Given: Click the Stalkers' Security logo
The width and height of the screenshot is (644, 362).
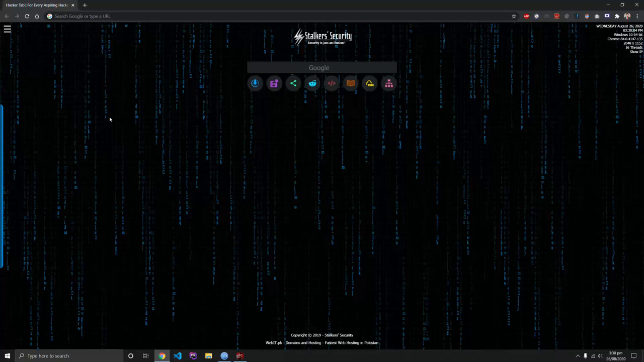Looking at the screenshot, I should 323,37.
